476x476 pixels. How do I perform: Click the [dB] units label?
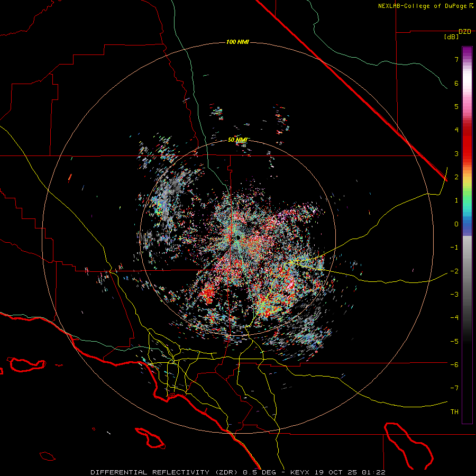452,37
